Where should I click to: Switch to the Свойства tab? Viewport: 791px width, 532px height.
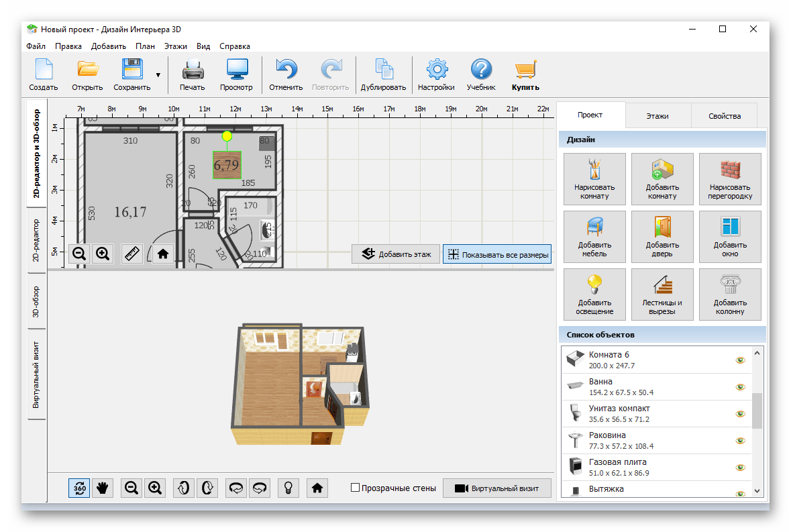coord(725,115)
